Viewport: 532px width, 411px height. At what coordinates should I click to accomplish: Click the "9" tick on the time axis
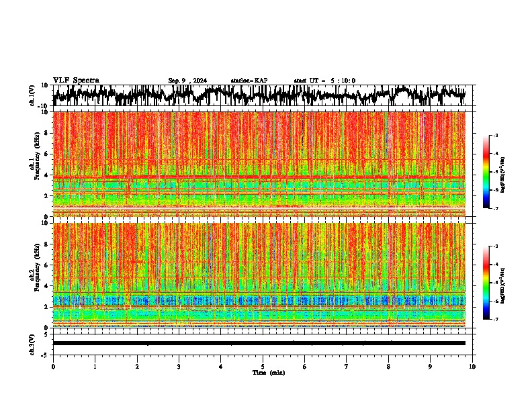(430, 367)
